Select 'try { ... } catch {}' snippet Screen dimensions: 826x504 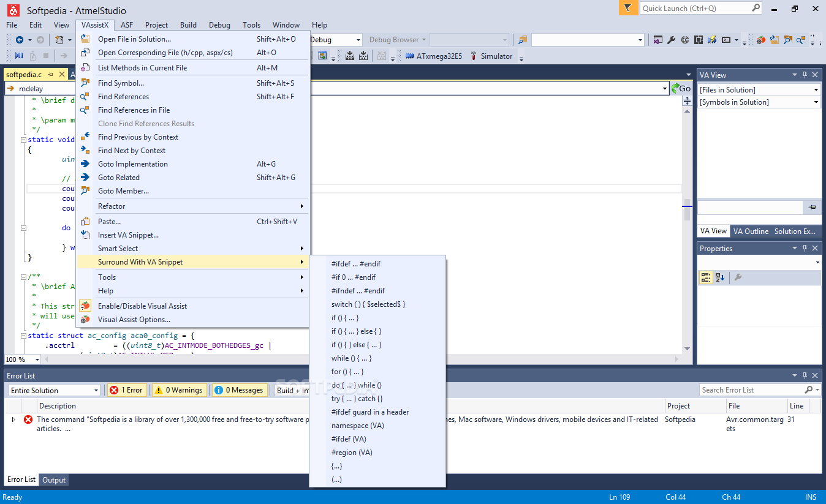pos(378,399)
